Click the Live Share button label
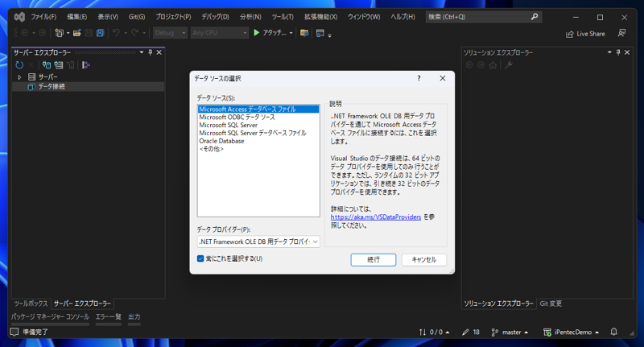Viewport: 644px width, 347px height. (x=591, y=34)
